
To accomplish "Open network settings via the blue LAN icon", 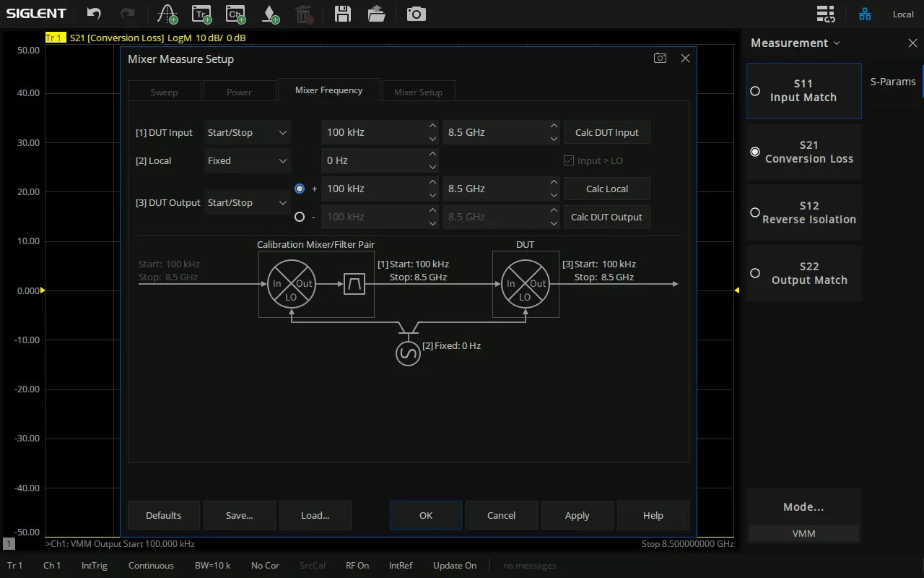I will click(864, 13).
